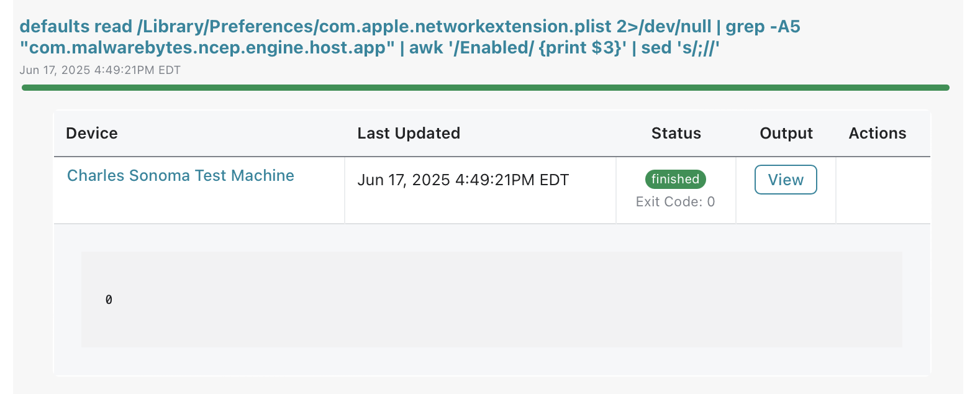Click the empty Actions cell in device row
The image size is (980, 394).
tap(883, 190)
